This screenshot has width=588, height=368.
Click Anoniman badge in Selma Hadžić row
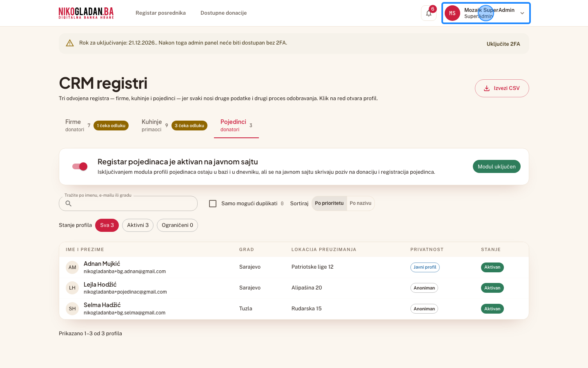[x=424, y=309]
